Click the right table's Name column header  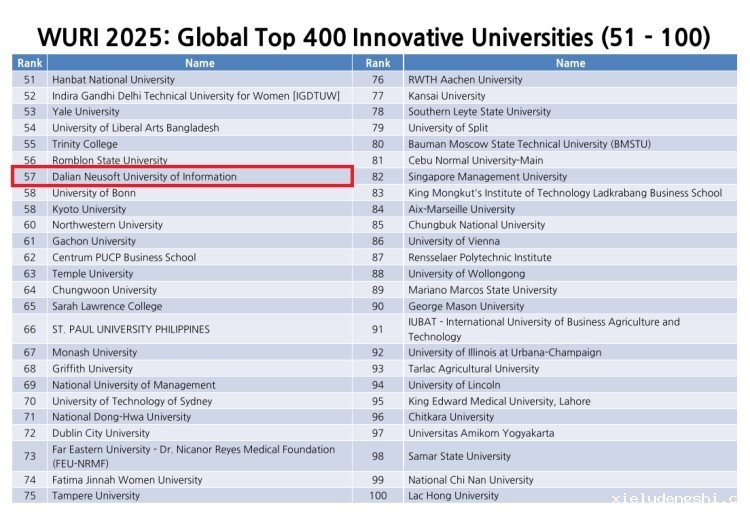point(570,63)
